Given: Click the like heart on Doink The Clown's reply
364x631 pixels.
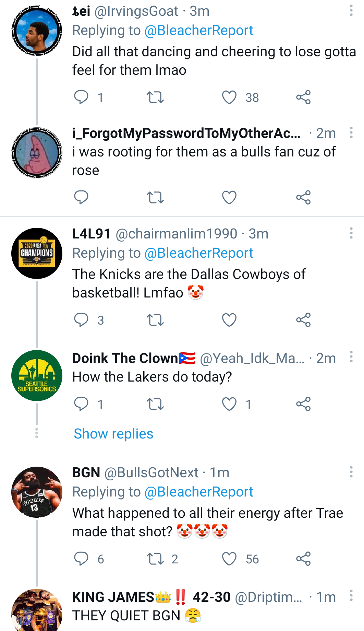Looking at the screenshot, I should coord(229,404).
